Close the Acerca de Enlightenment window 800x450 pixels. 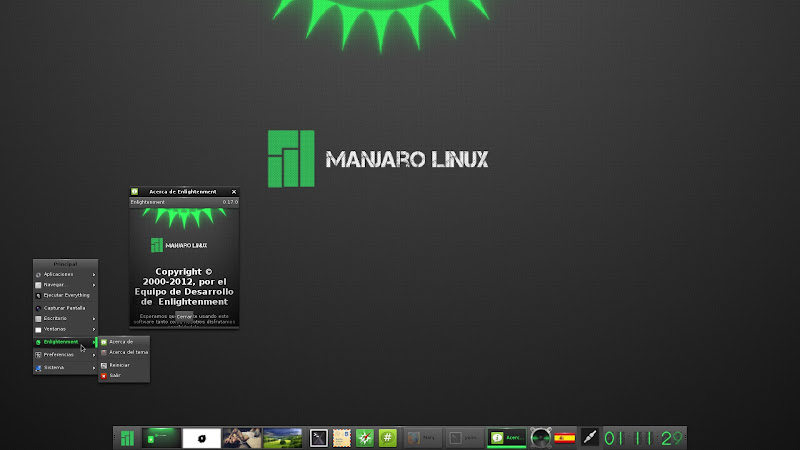[234, 192]
